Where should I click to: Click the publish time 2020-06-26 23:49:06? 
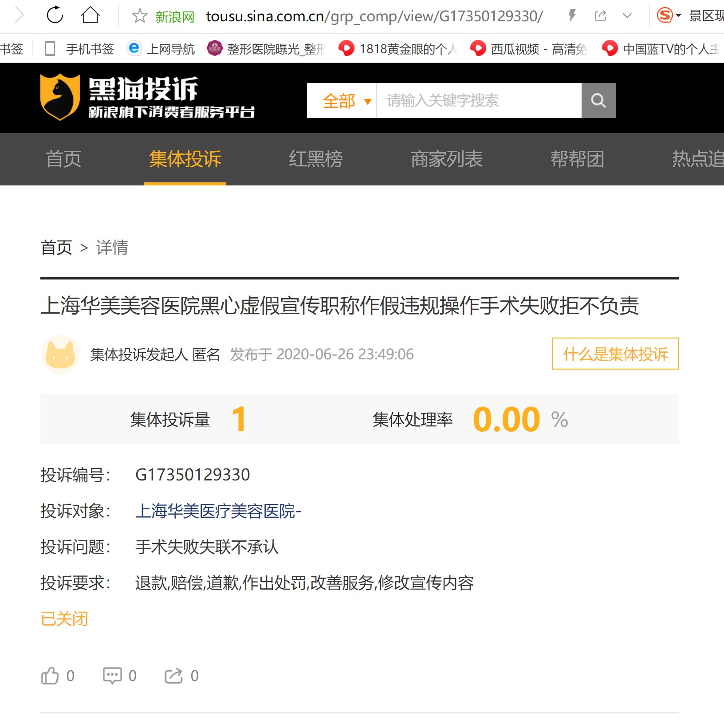[x=345, y=354]
